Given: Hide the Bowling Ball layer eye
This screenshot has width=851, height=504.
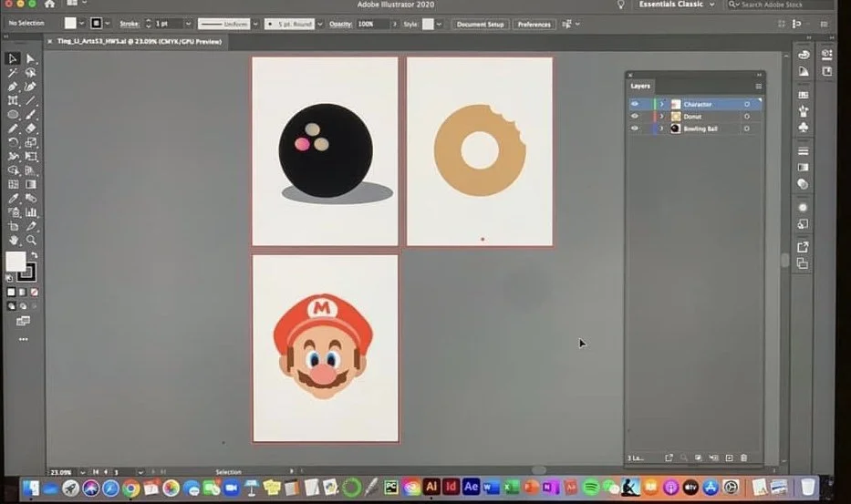Looking at the screenshot, I should [635, 129].
